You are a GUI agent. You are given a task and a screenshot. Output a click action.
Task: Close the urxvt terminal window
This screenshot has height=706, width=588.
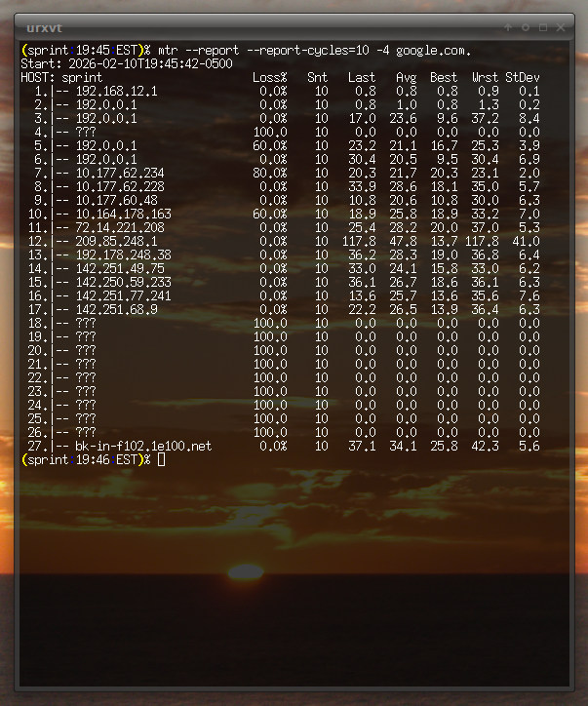pos(561,27)
